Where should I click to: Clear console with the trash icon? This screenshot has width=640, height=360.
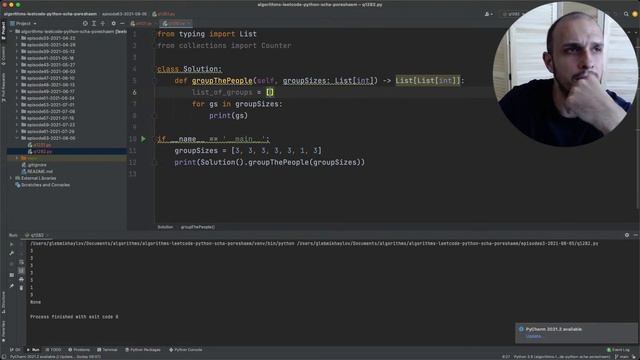point(21,288)
